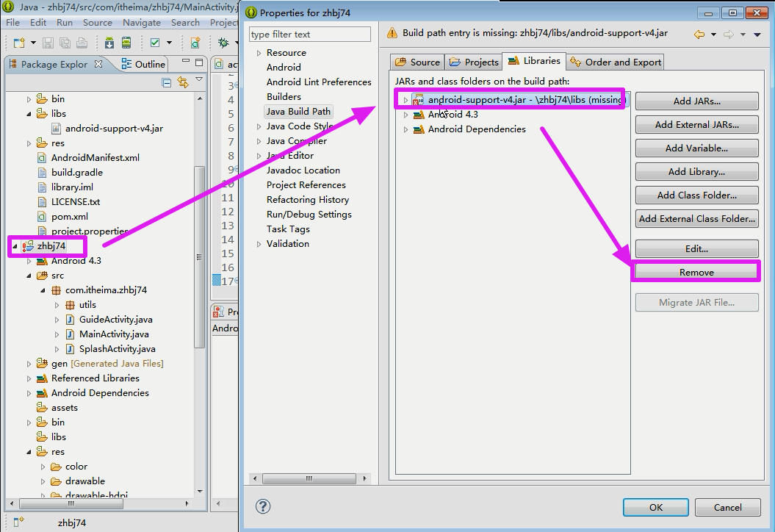The height and width of the screenshot is (532, 775).
Task: Switch to the Order and Export tab
Action: click(x=616, y=62)
